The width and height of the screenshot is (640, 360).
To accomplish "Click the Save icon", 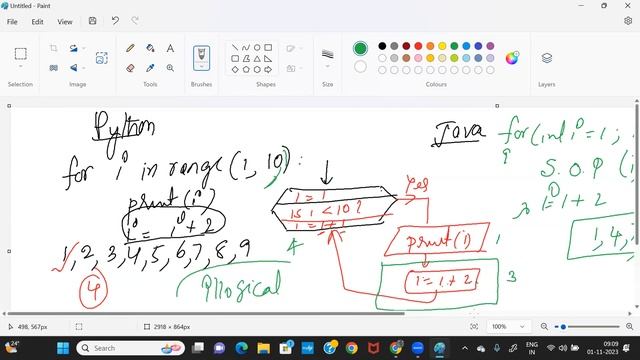I will pyautogui.click(x=93, y=21).
